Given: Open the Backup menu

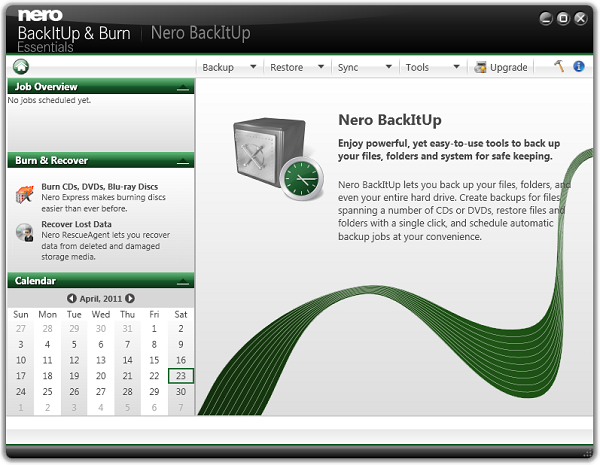Looking at the screenshot, I should pos(218,67).
